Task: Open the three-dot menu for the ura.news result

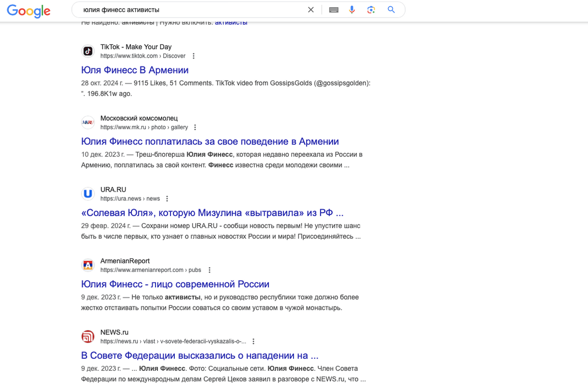Action: pos(167,199)
